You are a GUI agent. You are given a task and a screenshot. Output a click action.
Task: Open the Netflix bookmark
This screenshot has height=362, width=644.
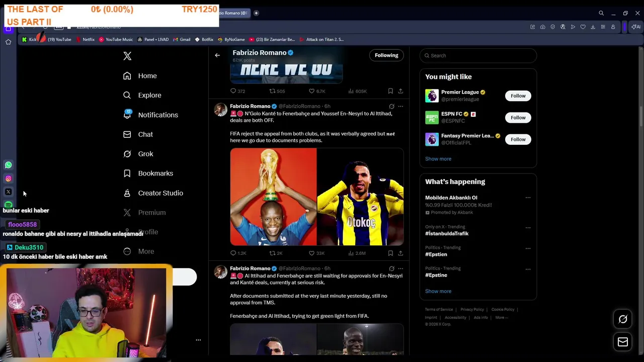point(85,39)
